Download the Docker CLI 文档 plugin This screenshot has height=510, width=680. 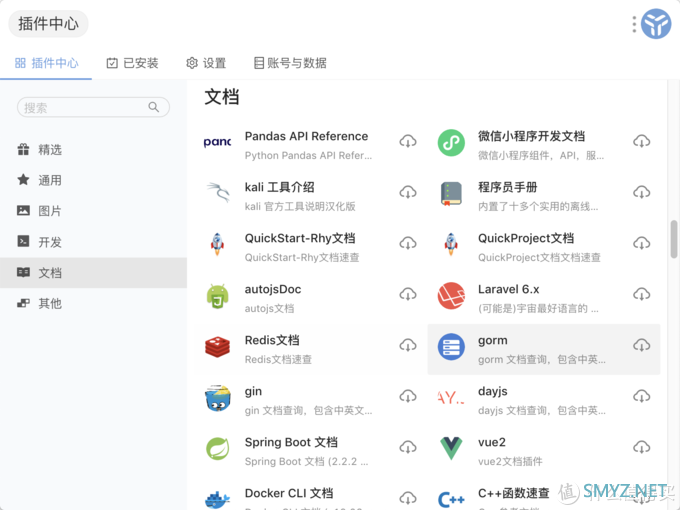point(408,498)
